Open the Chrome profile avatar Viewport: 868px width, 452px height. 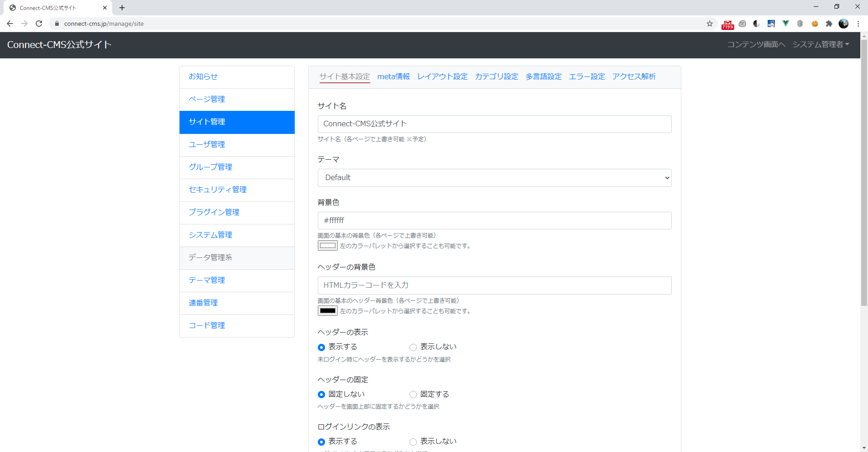[844, 23]
